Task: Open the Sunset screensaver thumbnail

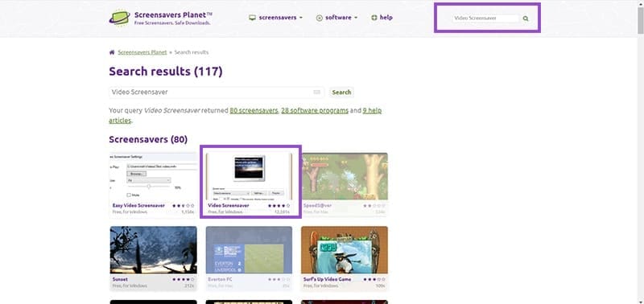Action: click(153, 250)
